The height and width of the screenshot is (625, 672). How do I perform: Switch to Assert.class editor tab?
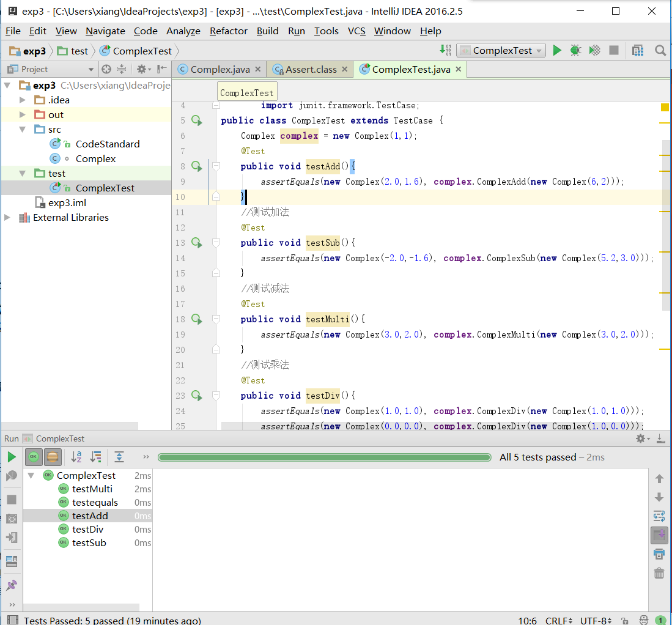point(311,70)
